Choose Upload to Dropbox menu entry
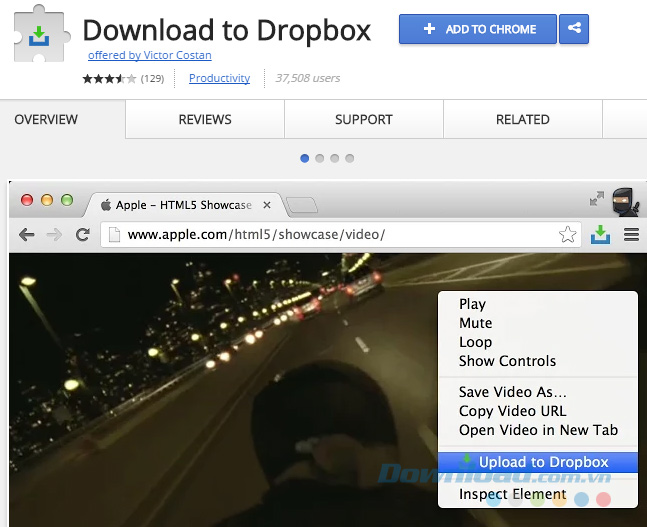 (538, 462)
